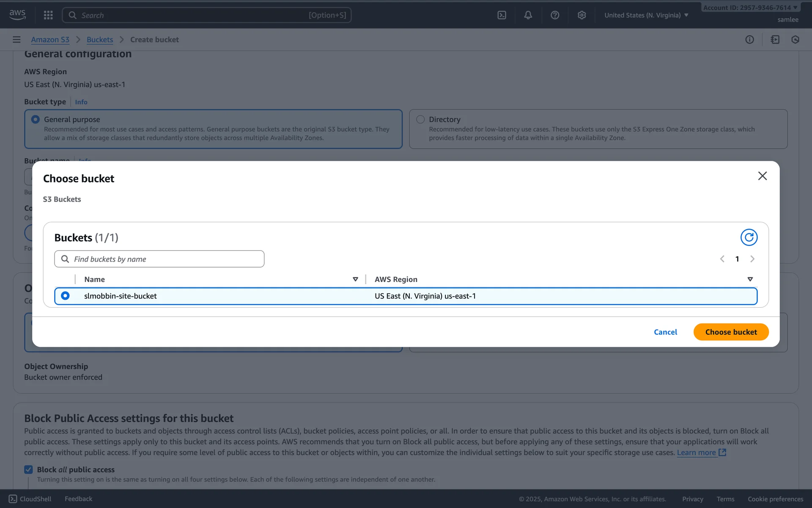Screen dimensions: 812x508
Task: Open the services grid menu icon
Action: tap(48, 15)
